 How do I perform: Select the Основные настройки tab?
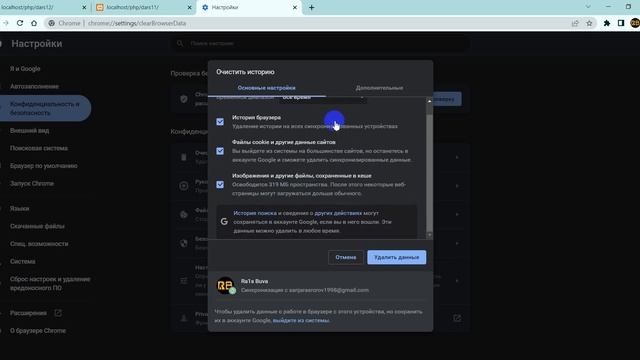pyautogui.click(x=267, y=88)
